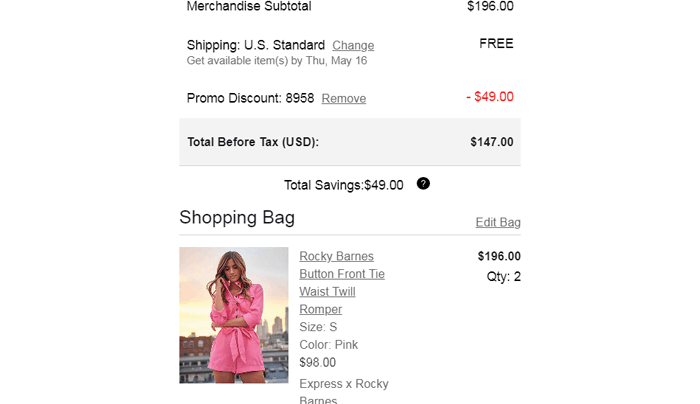Click the Color: Pink product detail
This screenshot has width=700, height=404.
pos(328,345)
